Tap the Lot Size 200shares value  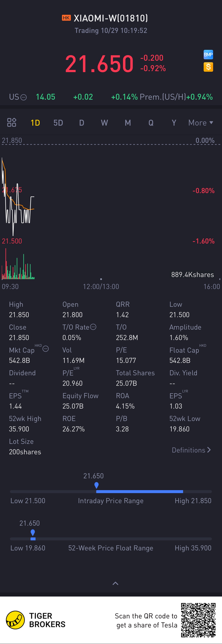25,452
